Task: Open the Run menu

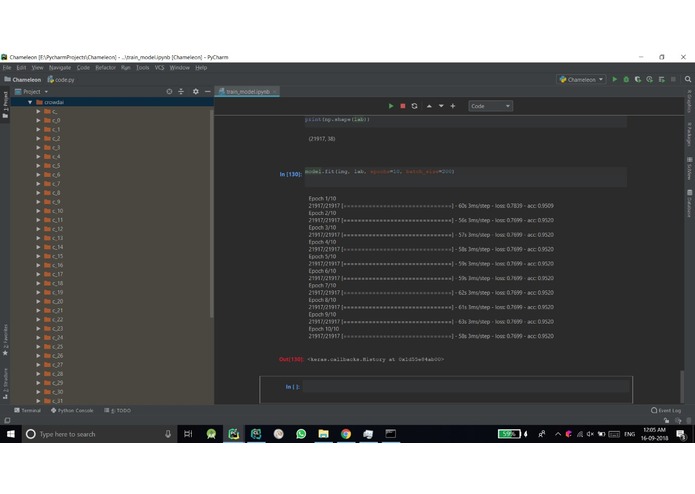Action: [125, 68]
